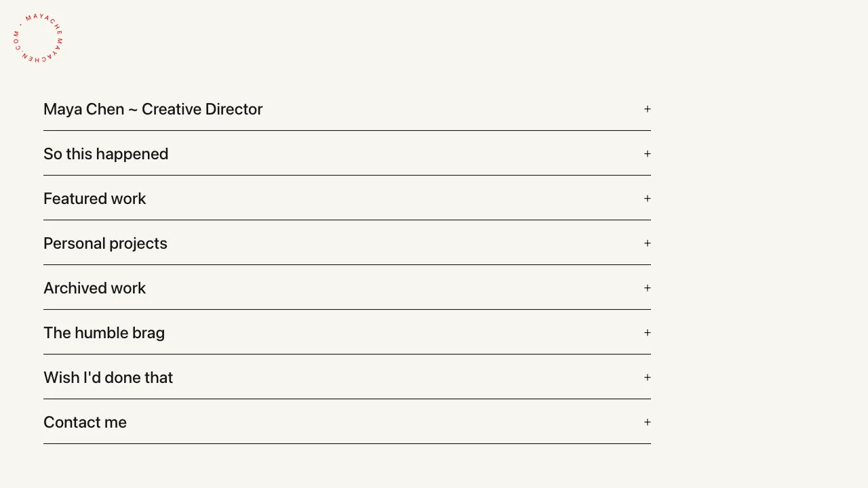This screenshot has width=868, height=488.
Task: Click the circular MAYACHEN.COM logo badge
Action: pyautogui.click(x=38, y=37)
